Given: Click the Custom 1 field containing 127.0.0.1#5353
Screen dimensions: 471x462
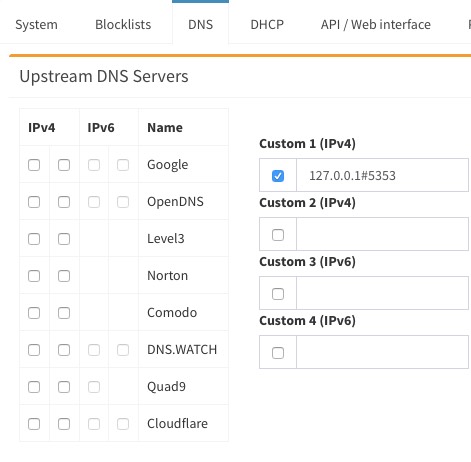Looking at the screenshot, I should (x=382, y=175).
